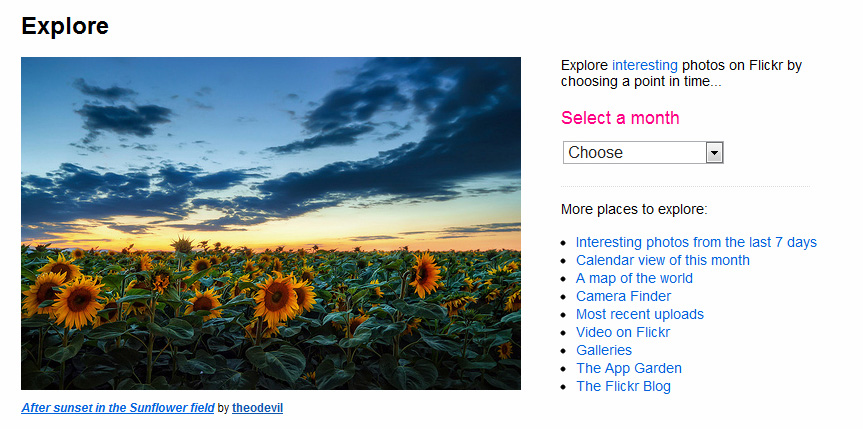Viewport: 863px width, 429px height.
Task: Click the bullet point beside Galleries
Action: [563, 351]
